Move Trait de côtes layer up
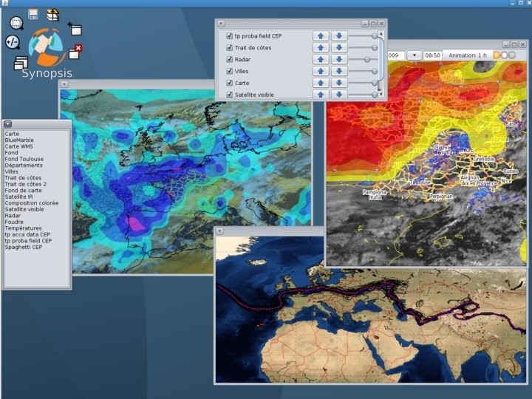 321,48
